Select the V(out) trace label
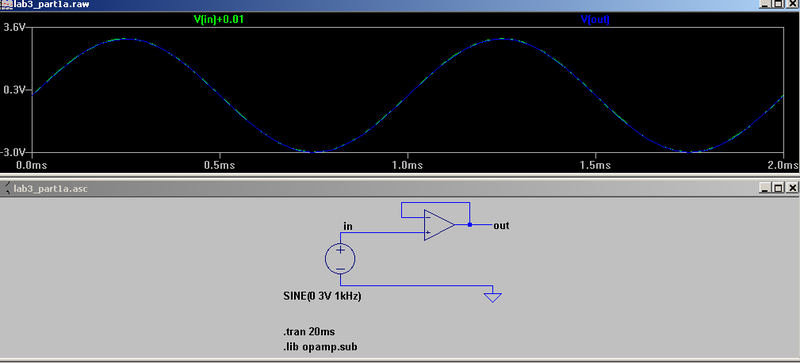The image size is (800, 363). pyautogui.click(x=595, y=20)
